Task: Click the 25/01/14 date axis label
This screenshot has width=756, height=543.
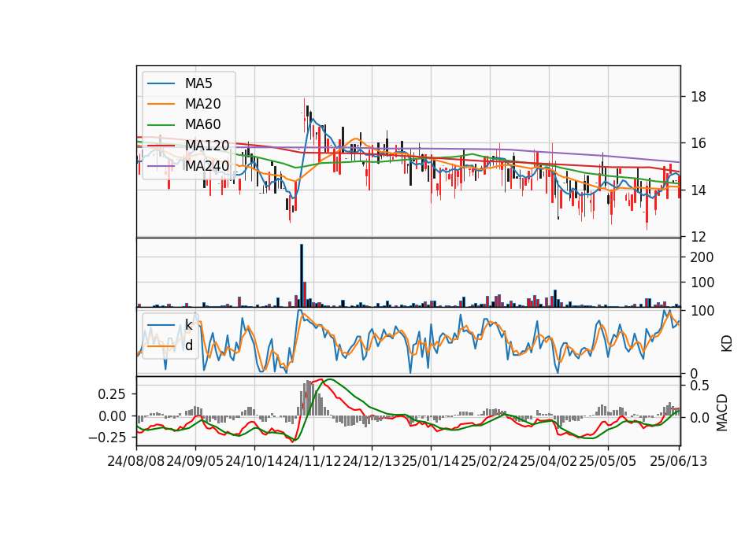Action: [x=431, y=461]
